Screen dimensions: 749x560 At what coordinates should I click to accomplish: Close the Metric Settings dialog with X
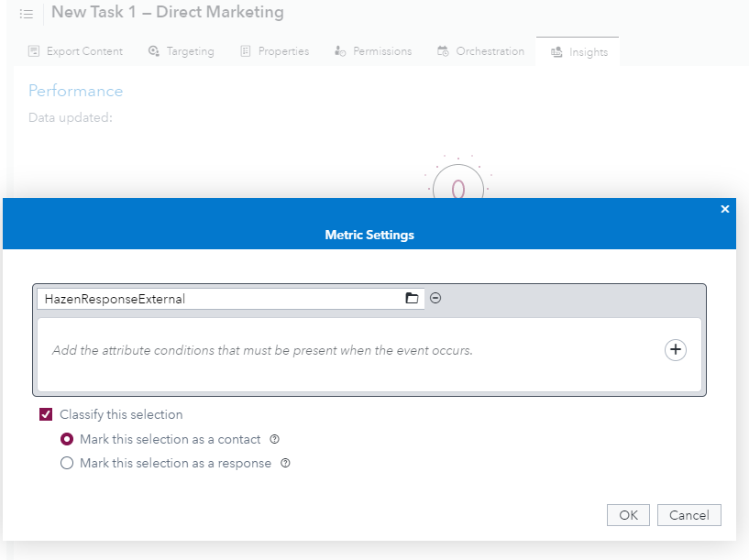725,209
